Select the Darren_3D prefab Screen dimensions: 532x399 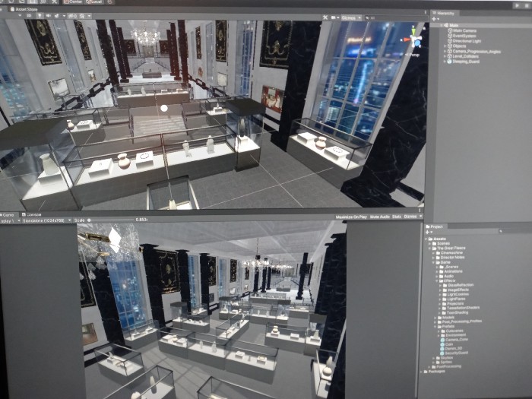(454, 348)
